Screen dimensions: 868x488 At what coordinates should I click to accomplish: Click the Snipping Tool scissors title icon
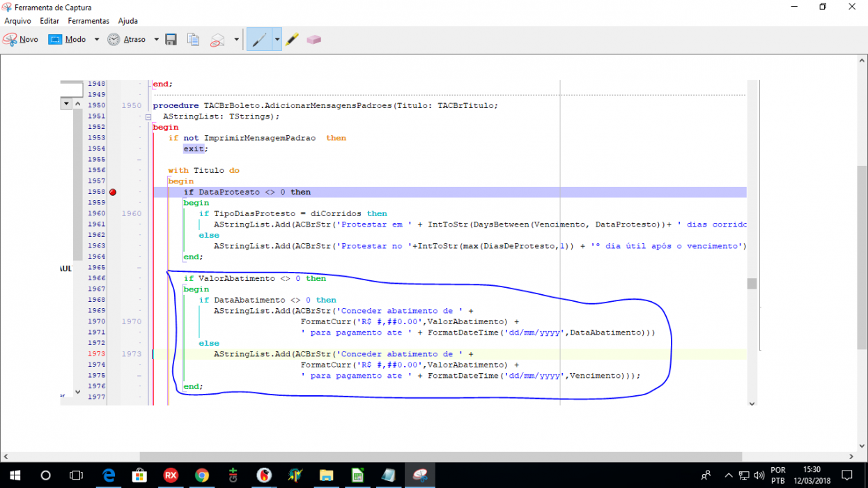tap(7, 6)
